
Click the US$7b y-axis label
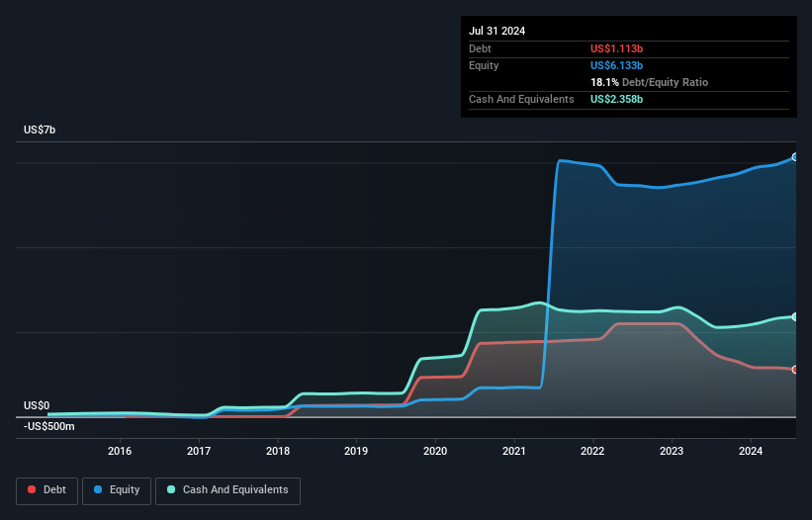tap(40, 130)
